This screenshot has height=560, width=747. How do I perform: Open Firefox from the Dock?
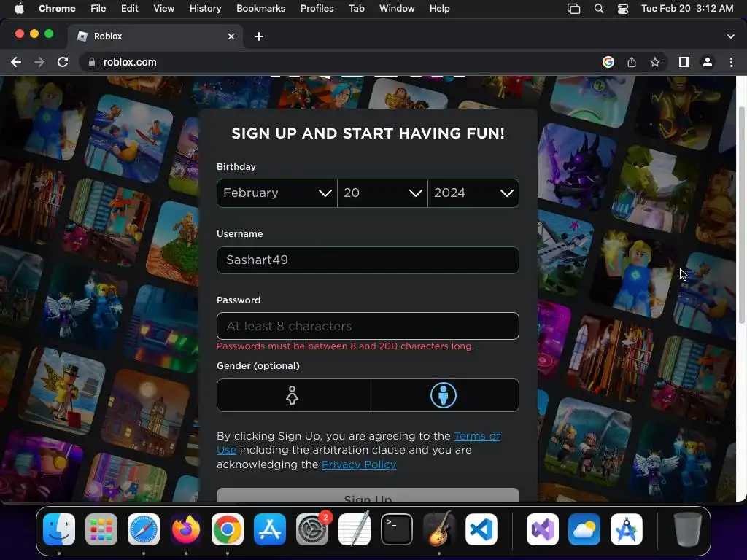(186, 529)
